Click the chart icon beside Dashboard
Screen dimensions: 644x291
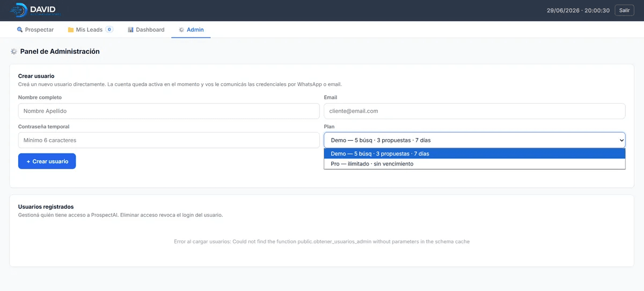pos(130,30)
